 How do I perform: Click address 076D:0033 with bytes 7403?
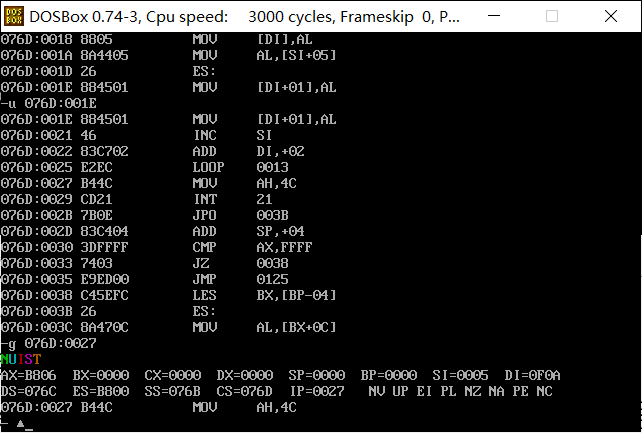click(x=57, y=263)
